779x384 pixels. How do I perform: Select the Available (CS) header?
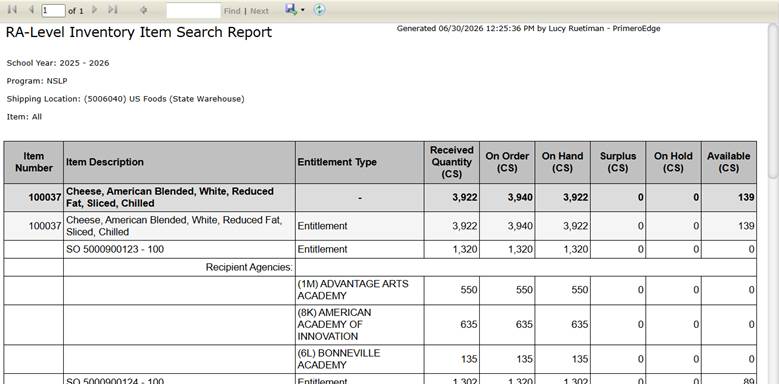pos(729,162)
